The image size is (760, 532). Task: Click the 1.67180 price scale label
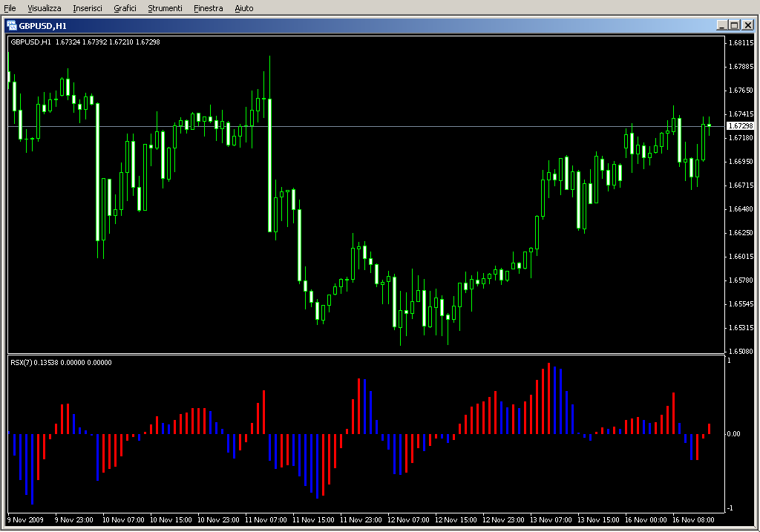pos(741,137)
